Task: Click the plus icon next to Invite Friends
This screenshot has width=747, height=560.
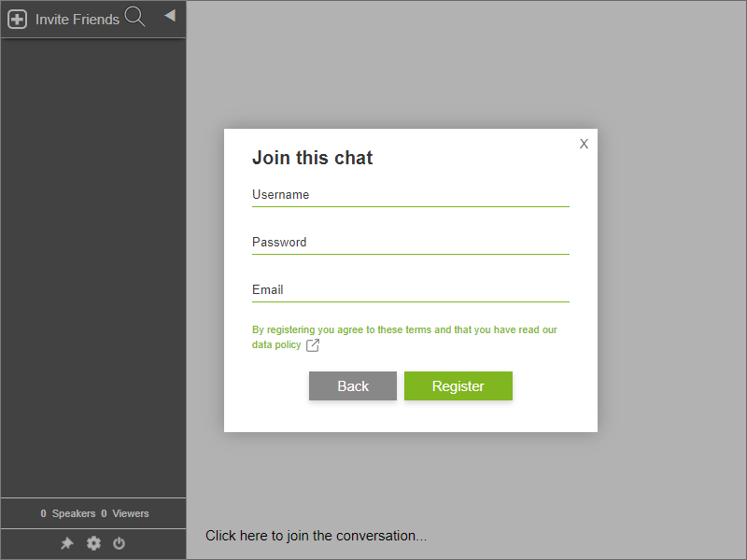Action: tap(16, 18)
